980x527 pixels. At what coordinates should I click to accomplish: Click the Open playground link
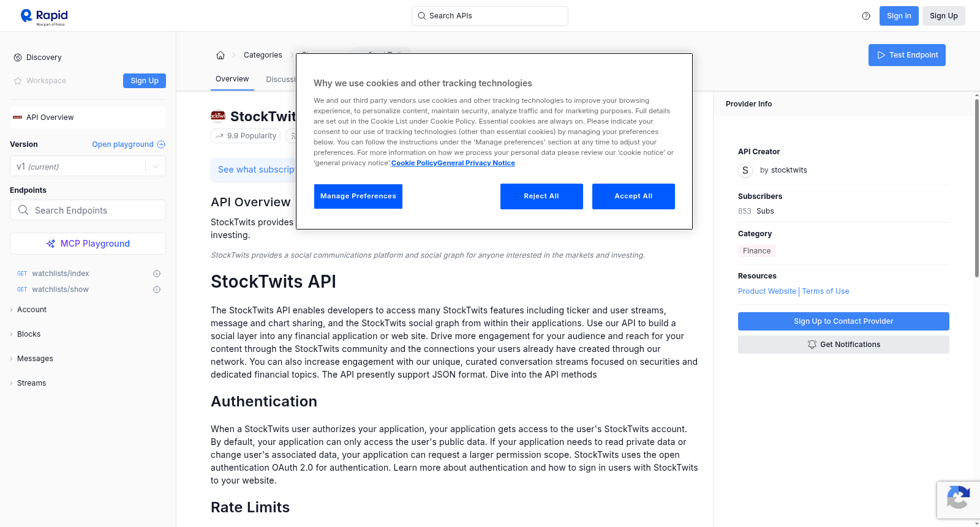pos(129,144)
